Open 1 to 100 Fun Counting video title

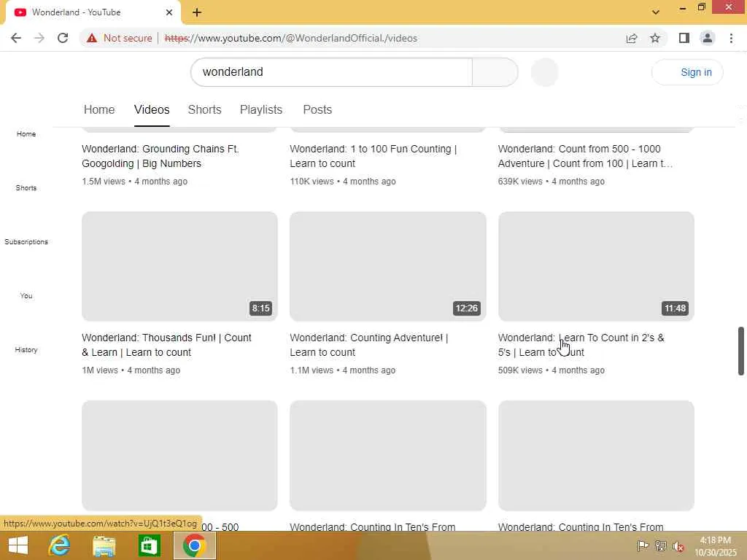[373, 156]
